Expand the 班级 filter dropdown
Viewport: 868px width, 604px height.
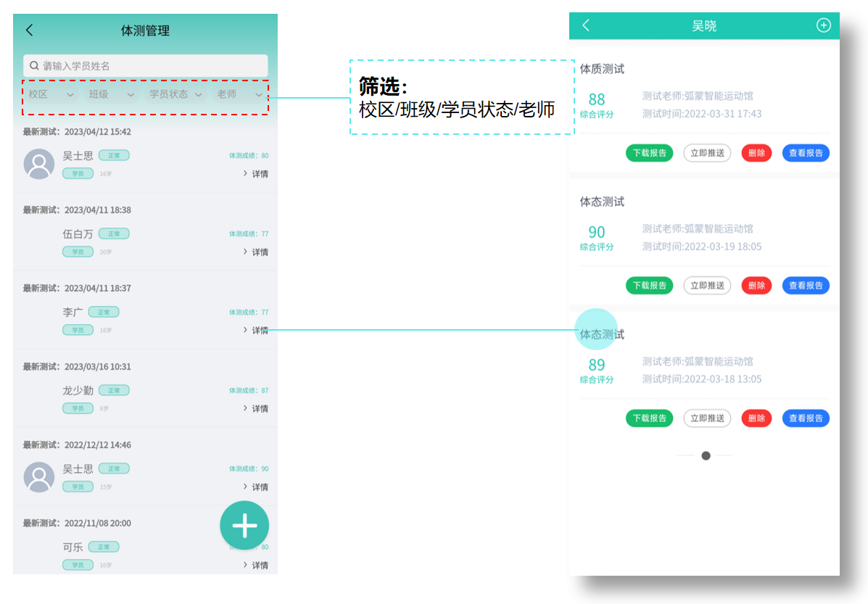click(111, 94)
